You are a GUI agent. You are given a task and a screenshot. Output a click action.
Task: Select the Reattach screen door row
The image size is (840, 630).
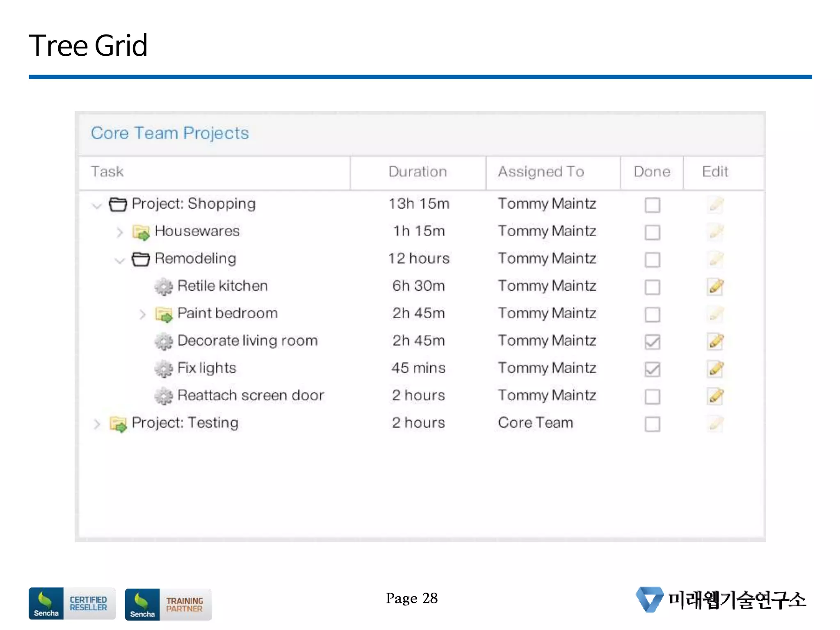click(x=251, y=395)
